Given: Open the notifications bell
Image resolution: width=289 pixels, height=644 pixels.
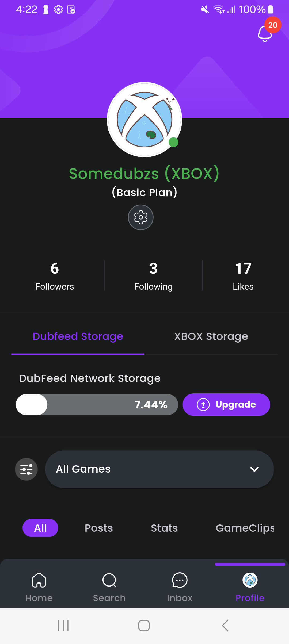Looking at the screenshot, I should (265, 33).
